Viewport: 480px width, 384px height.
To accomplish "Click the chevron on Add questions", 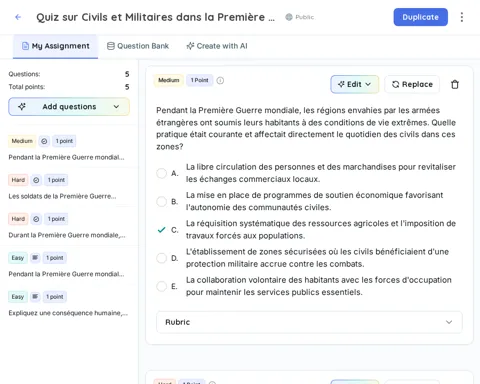I will [x=116, y=107].
